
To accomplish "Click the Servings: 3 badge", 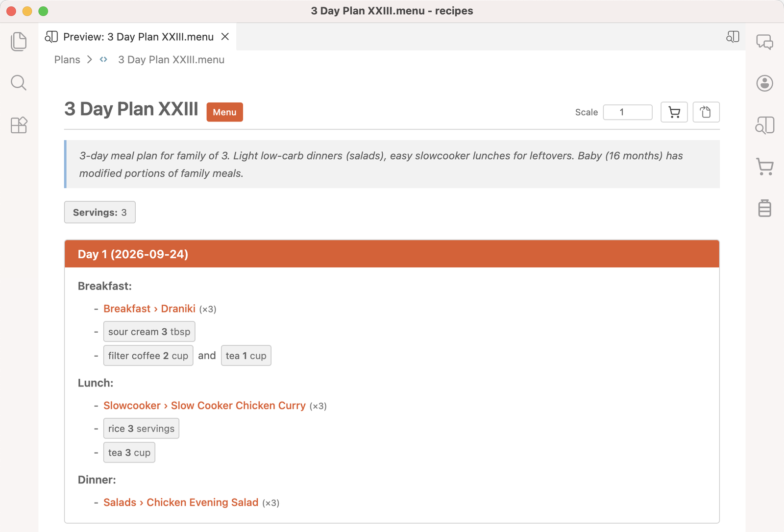I will [x=100, y=212].
